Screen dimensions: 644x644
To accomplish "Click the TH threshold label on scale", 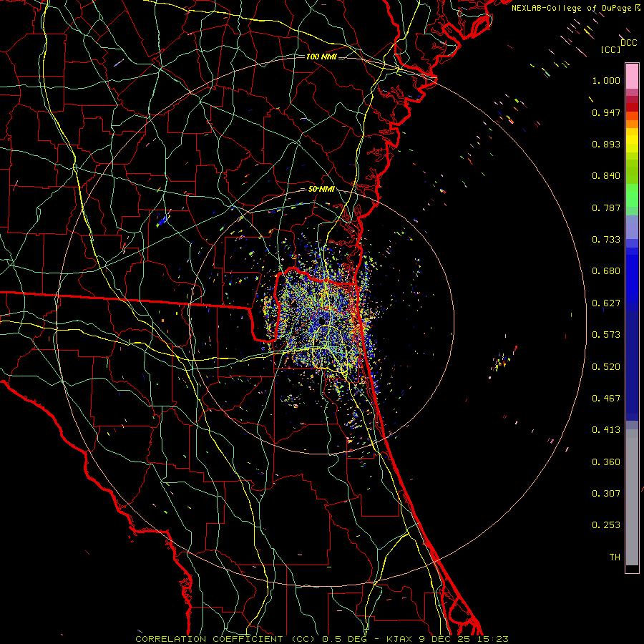I will click(x=615, y=557).
